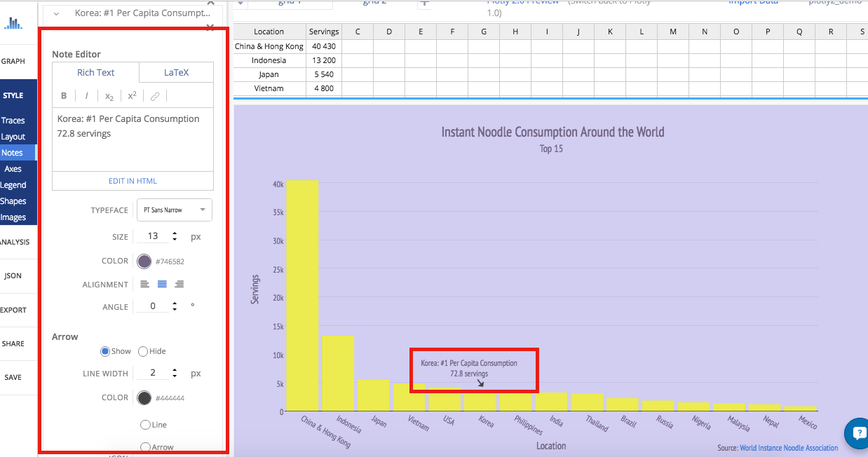This screenshot has width=868, height=457.
Task: Adjust the arrow line width stepper
Action: pyautogui.click(x=175, y=374)
